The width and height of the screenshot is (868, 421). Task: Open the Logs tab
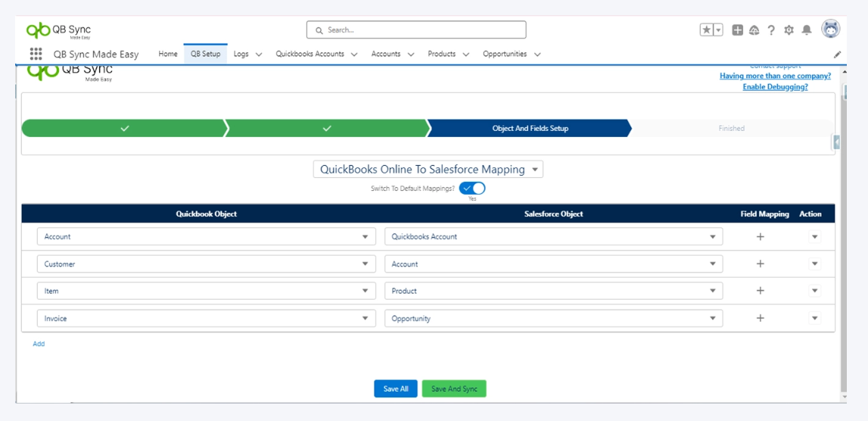coord(241,54)
